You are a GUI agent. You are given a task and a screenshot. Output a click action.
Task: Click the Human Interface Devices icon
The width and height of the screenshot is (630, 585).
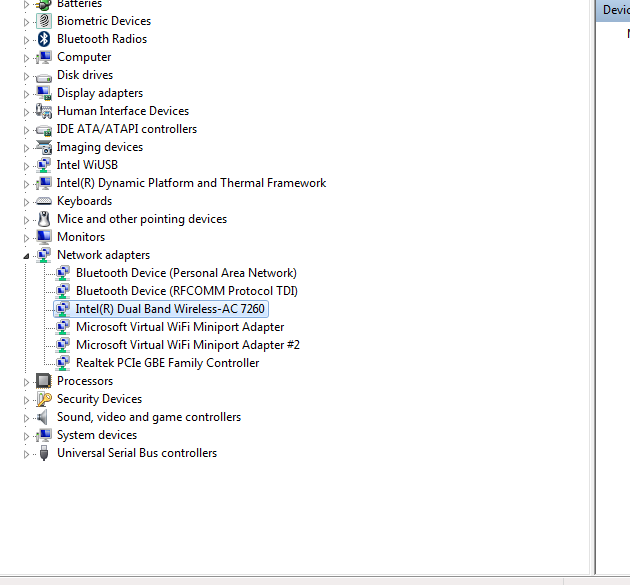click(44, 111)
